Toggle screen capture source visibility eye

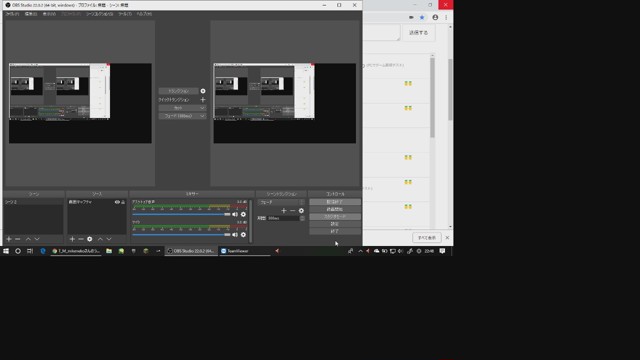point(117,202)
